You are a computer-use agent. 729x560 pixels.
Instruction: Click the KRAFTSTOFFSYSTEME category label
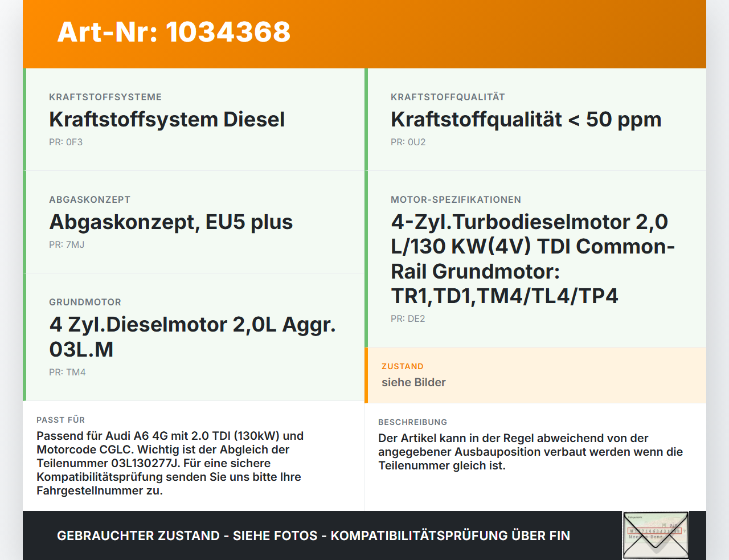click(105, 97)
